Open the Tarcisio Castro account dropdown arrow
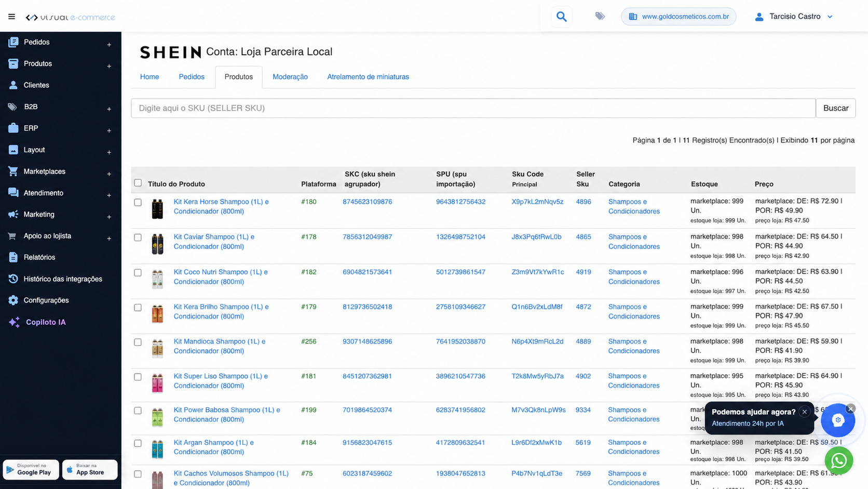This screenshot has height=489, width=868. click(x=830, y=17)
